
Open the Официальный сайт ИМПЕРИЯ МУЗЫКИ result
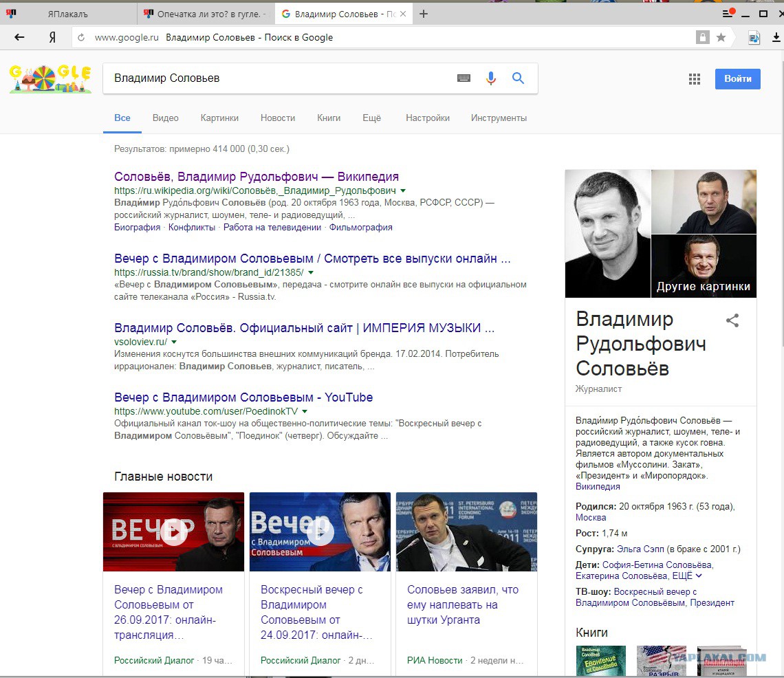click(x=304, y=328)
